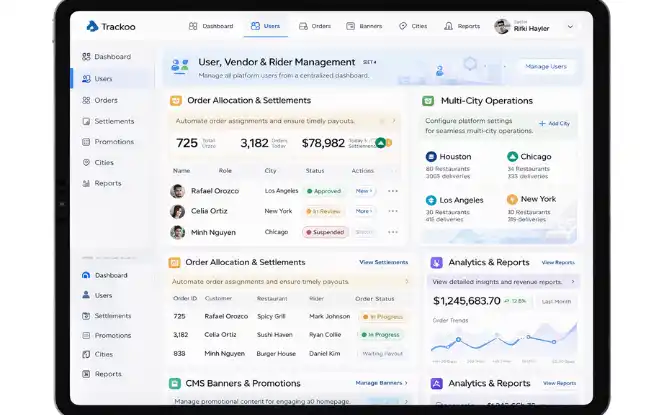The image size is (664, 415).
Task: Open three-dot menu for Celia Ortiz
Action: 393,212
